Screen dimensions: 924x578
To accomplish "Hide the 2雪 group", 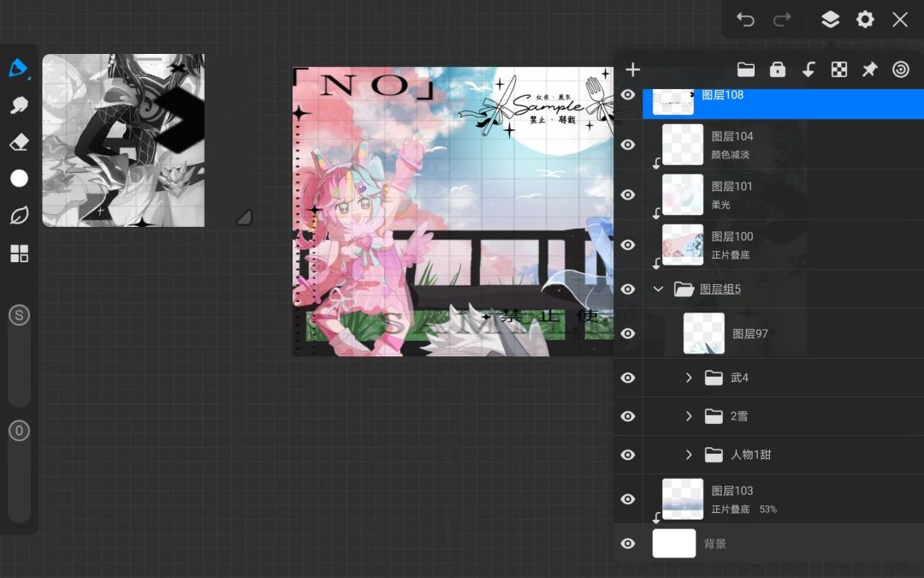I will coord(628,416).
